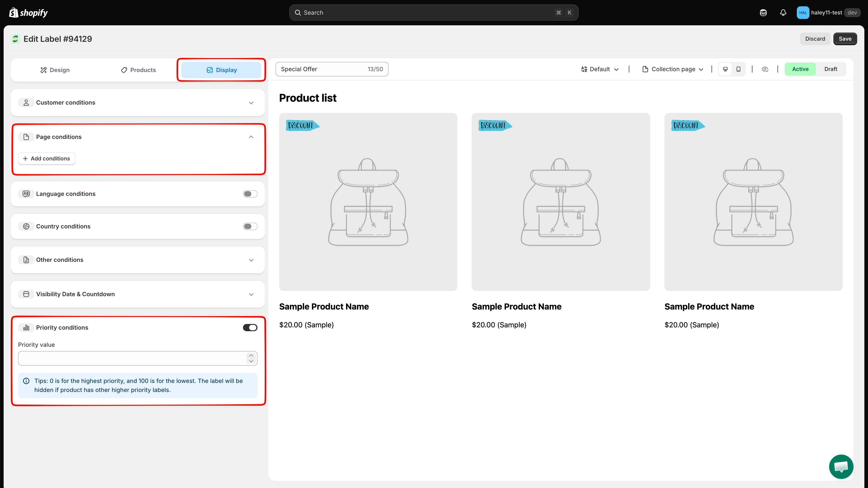Decrease the Priority value stepper
The width and height of the screenshot is (868, 488).
point(251,361)
